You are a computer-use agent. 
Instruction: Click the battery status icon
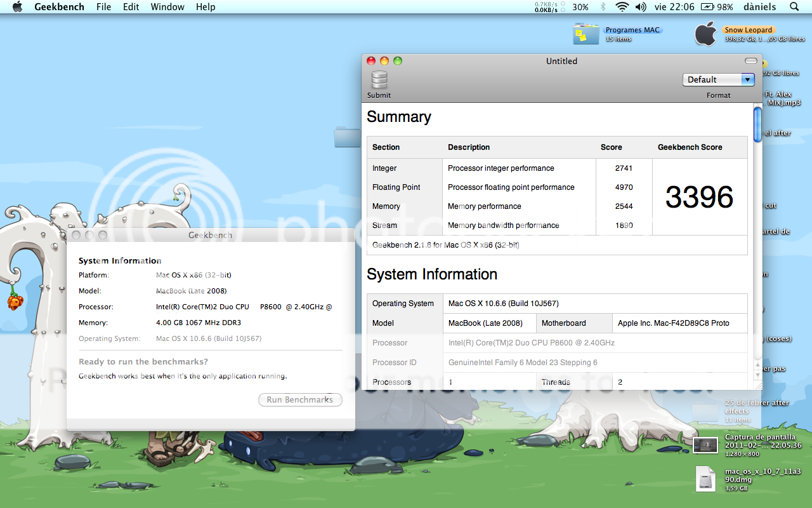(707, 7)
